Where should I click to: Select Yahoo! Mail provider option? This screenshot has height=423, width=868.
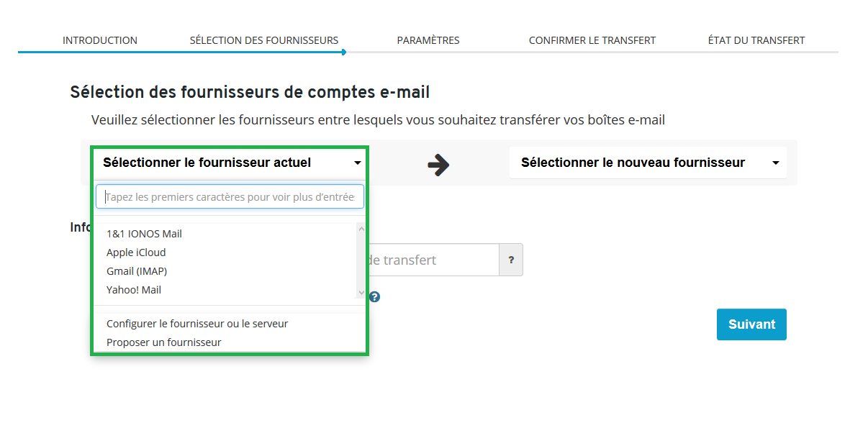(x=134, y=290)
